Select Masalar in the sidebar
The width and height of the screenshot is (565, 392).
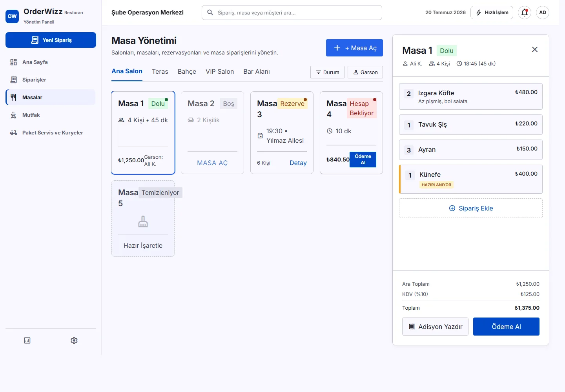pyautogui.click(x=51, y=97)
